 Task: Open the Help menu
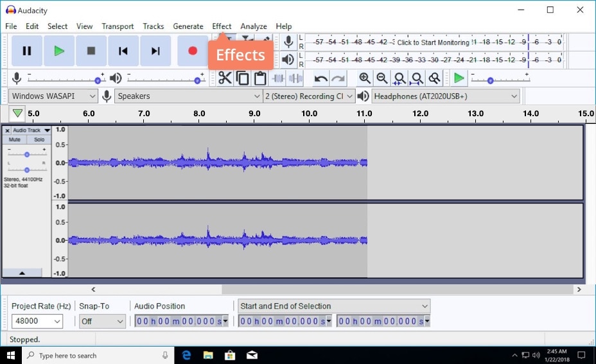284,26
